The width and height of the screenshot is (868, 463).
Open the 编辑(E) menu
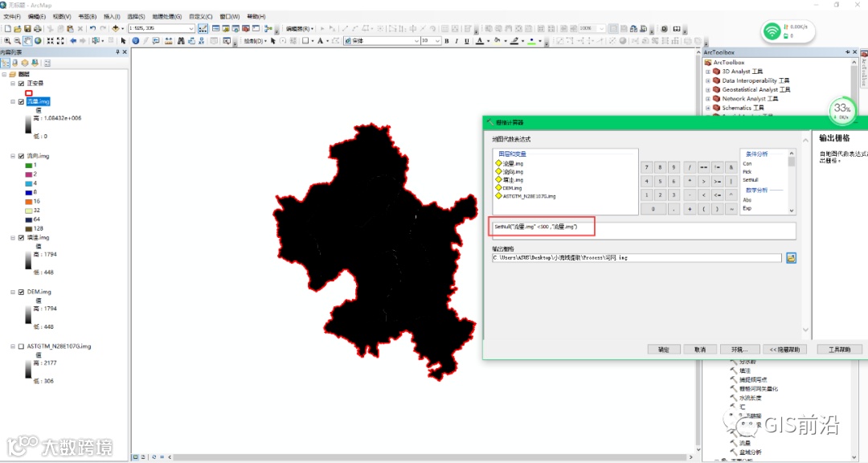36,17
